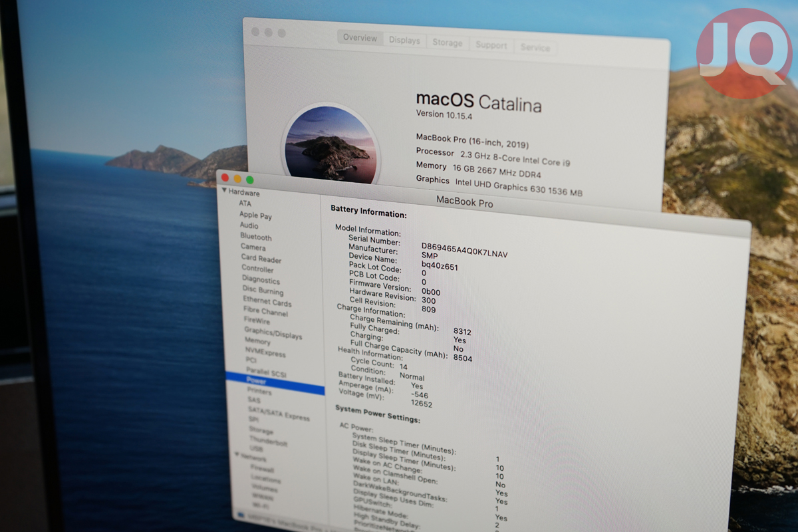Image resolution: width=798 pixels, height=532 pixels.
Task: Select Firewall under Network
Action: pos(262,468)
